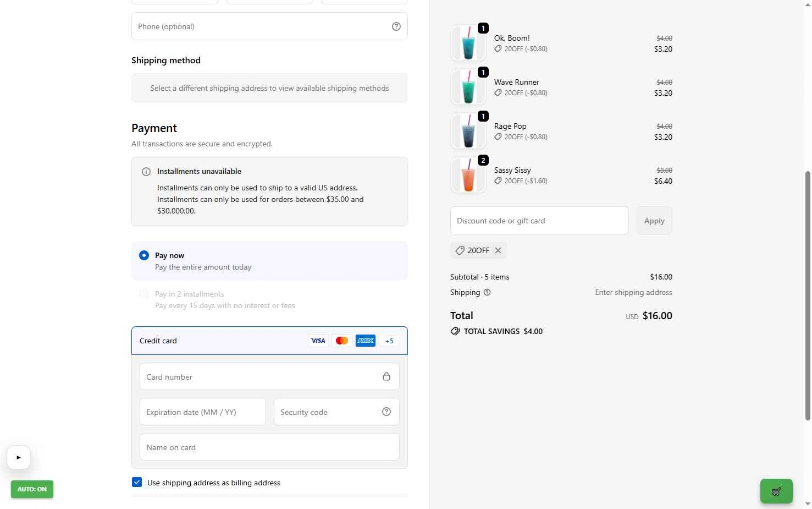Click the Wave Runner item name
This screenshot has height=509, width=812.
pyautogui.click(x=517, y=82)
